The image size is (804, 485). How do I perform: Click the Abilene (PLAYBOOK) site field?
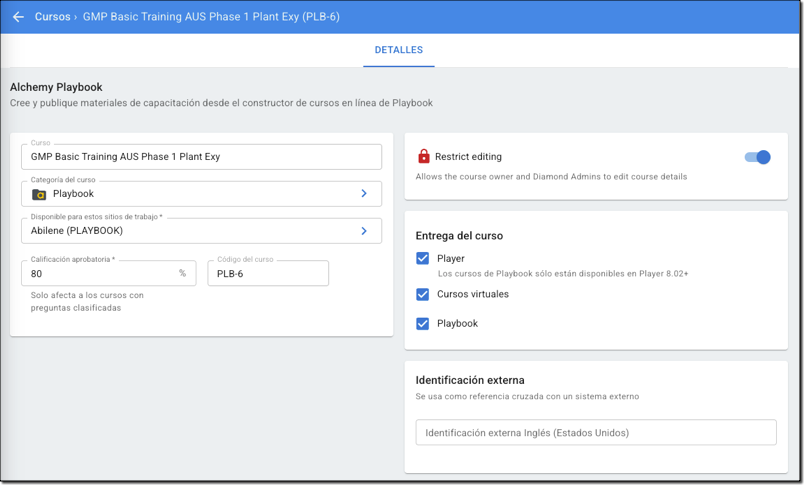tap(190, 231)
